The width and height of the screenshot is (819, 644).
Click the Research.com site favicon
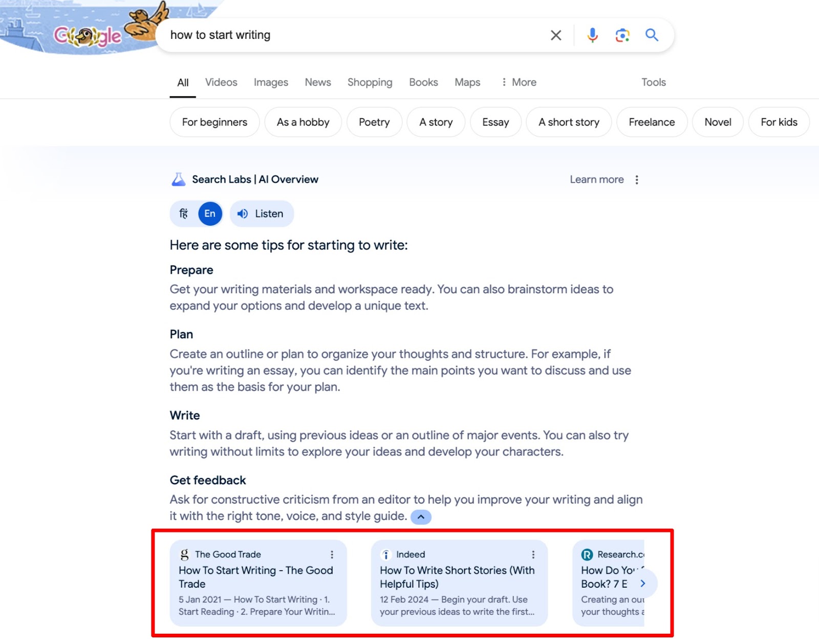coord(587,554)
